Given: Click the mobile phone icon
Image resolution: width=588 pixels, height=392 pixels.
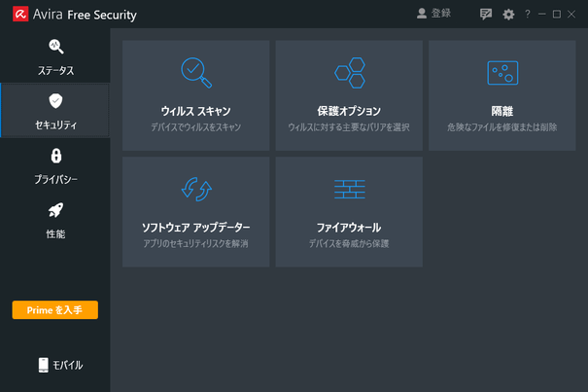Looking at the screenshot, I should click(44, 365).
